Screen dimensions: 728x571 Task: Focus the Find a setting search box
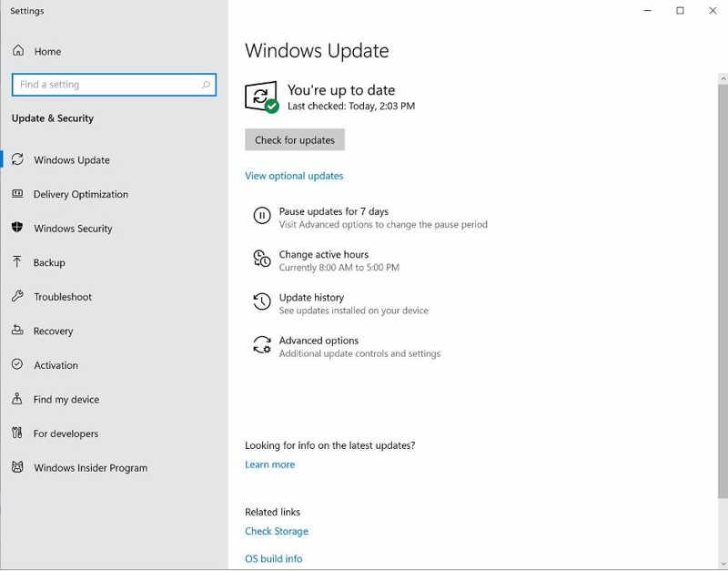tap(115, 85)
